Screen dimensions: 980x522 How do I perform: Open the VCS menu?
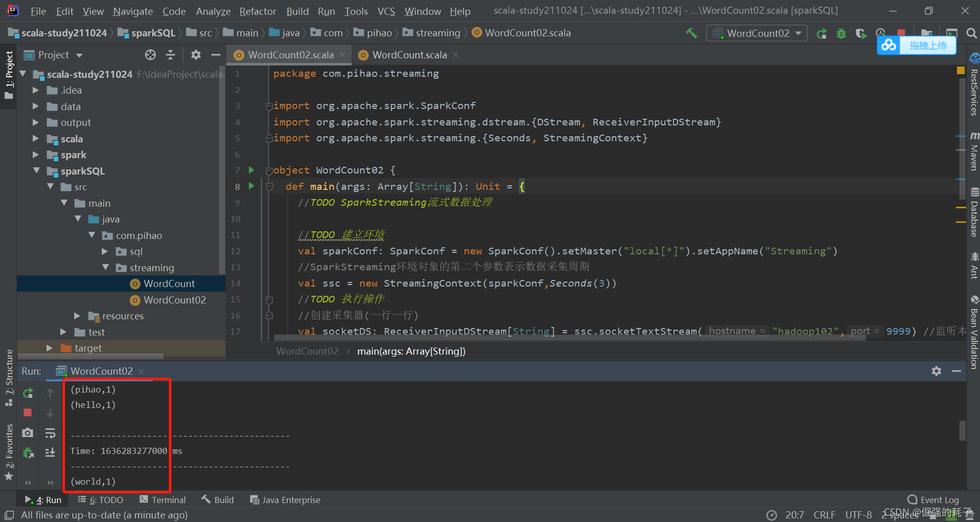(386, 11)
